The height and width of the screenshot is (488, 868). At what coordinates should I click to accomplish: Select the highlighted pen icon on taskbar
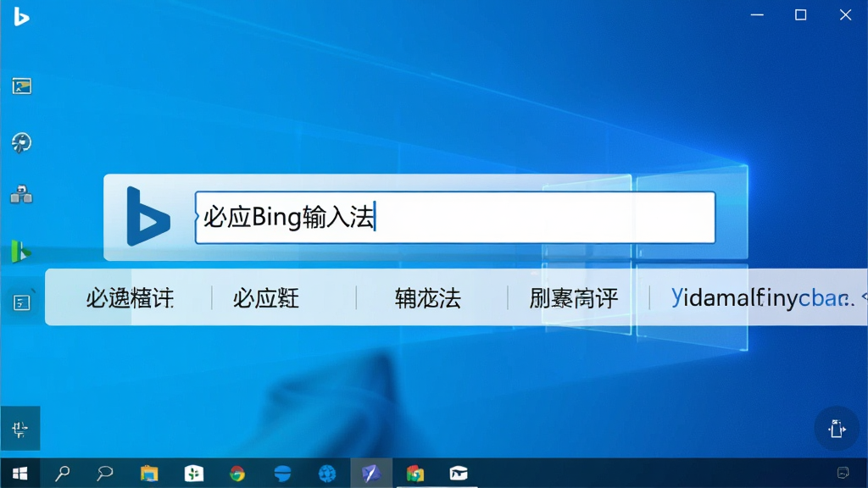click(371, 474)
